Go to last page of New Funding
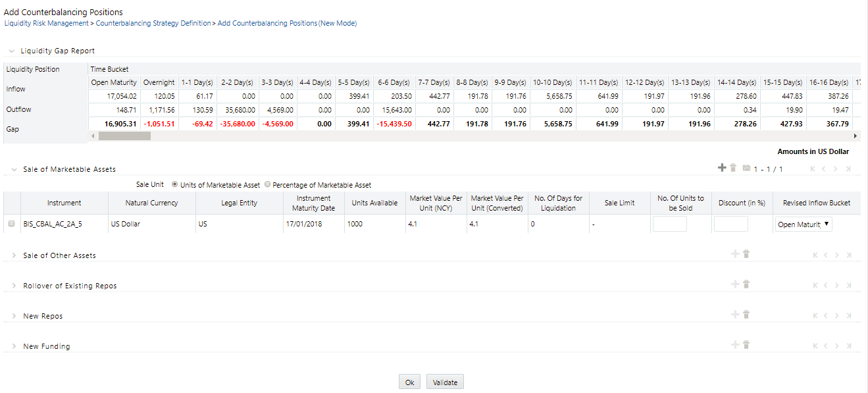The image size is (868, 393). point(848,346)
